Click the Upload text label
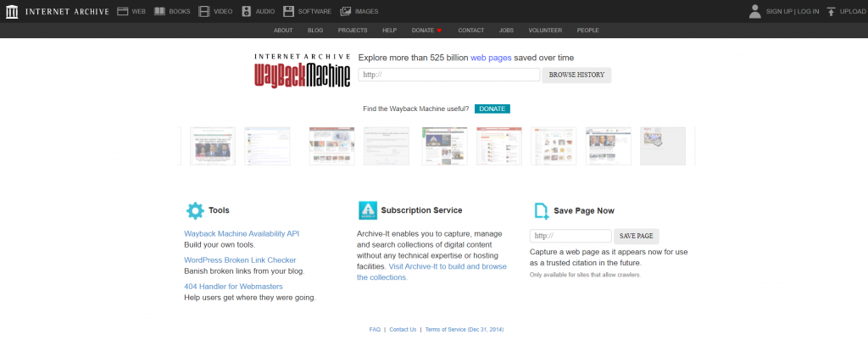The image size is (868, 346). coord(853,12)
